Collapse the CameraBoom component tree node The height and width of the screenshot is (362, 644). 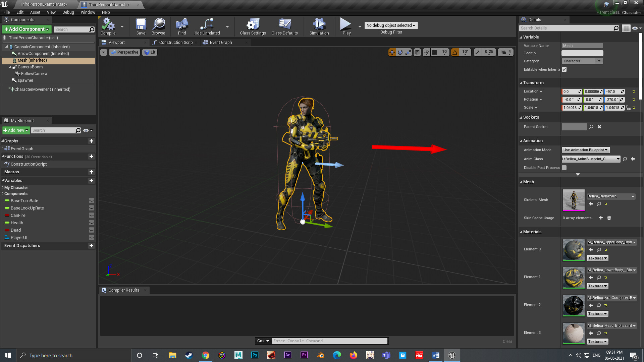[x=10, y=67]
